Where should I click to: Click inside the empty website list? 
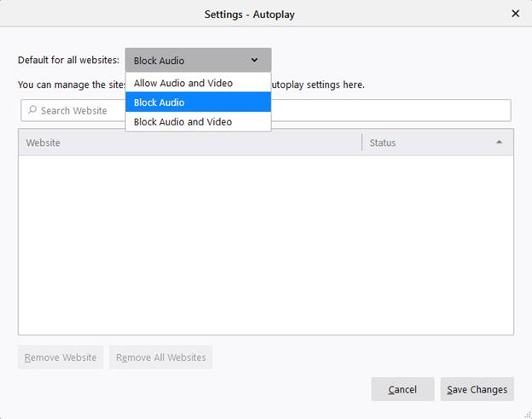pyautogui.click(x=265, y=244)
